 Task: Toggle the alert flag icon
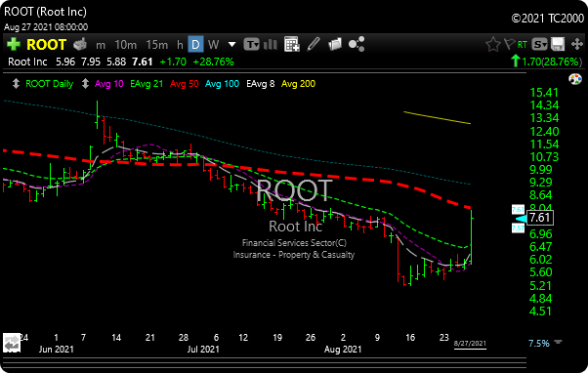point(509,44)
